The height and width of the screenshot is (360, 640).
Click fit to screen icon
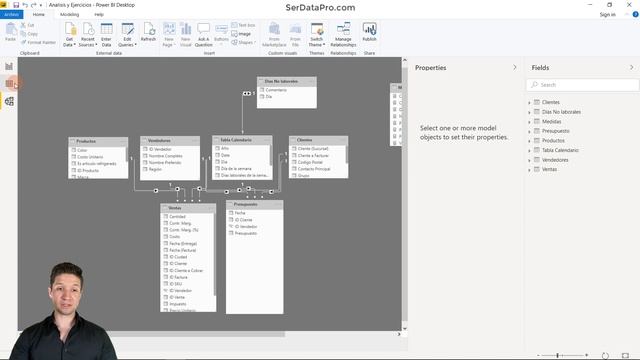coord(625,356)
